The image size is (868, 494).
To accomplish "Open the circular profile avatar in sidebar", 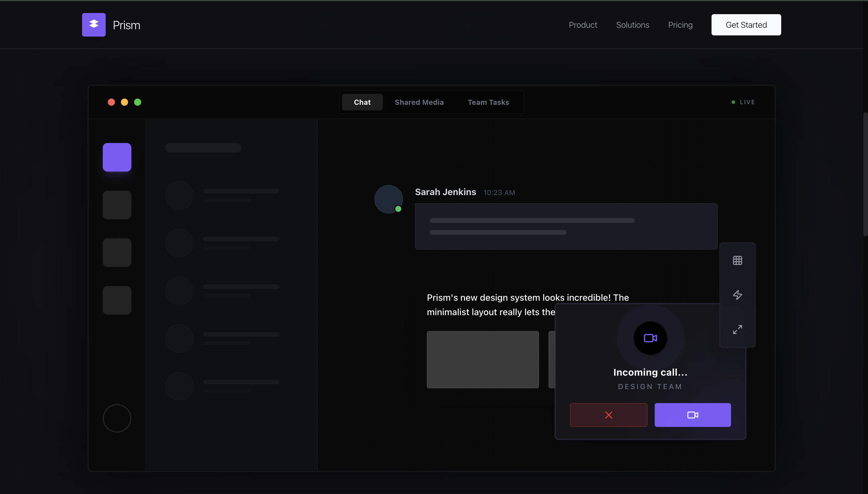I will pos(117,418).
